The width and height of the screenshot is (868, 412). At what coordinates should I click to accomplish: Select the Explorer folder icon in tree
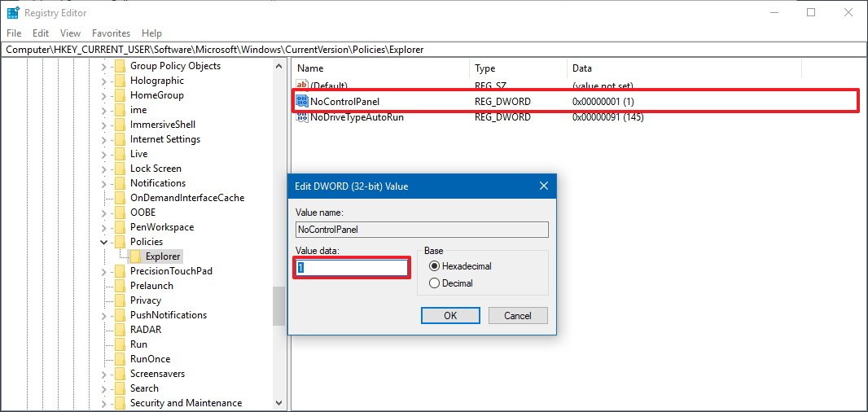tap(136, 256)
